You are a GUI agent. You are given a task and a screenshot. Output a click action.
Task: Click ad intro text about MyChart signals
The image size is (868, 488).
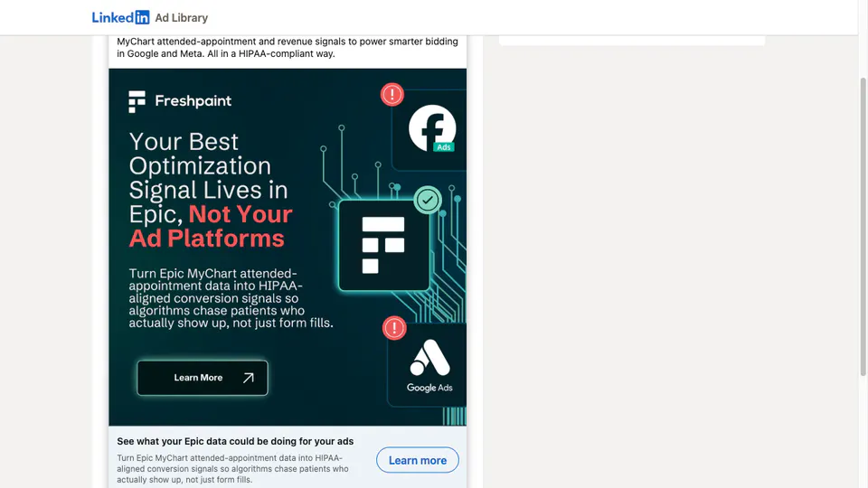tap(288, 48)
